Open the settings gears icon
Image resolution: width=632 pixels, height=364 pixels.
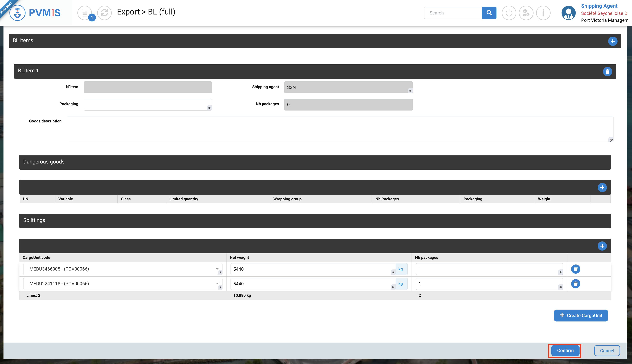tap(526, 13)
